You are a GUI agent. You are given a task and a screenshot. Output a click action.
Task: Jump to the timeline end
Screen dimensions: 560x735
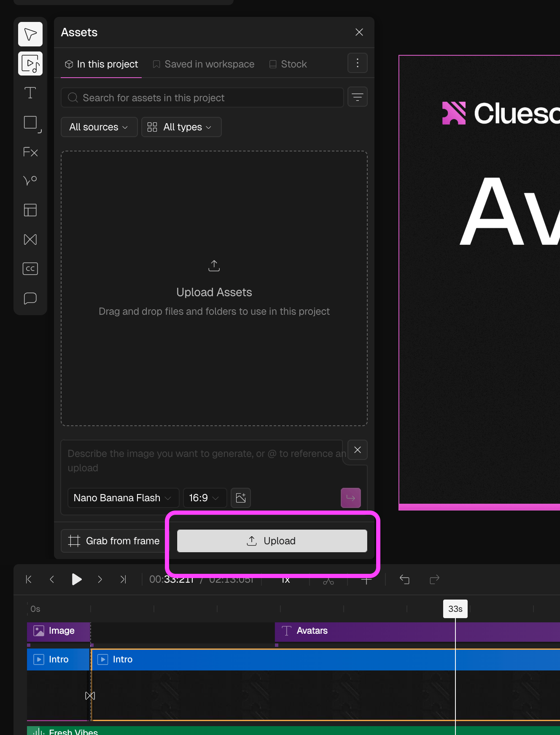pos(123,579)
